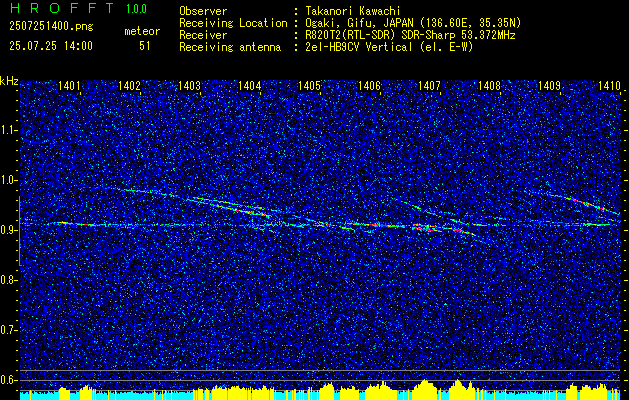Click the 1402 time marker
629x400 pixels.
129,86
